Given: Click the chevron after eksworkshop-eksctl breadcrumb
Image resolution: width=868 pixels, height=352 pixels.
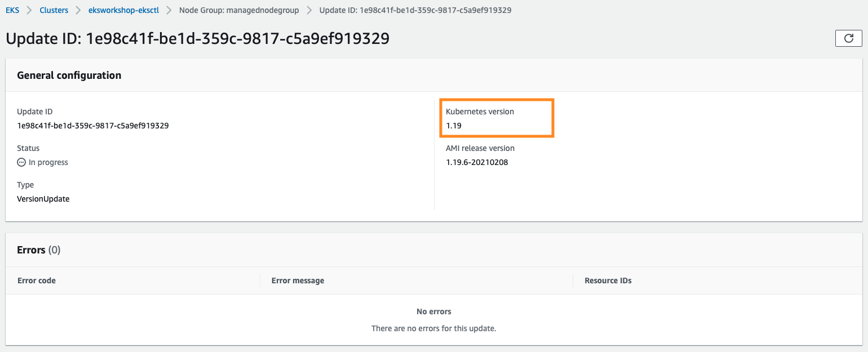Looking at the screenshot, I should click(x=169, y=10).
